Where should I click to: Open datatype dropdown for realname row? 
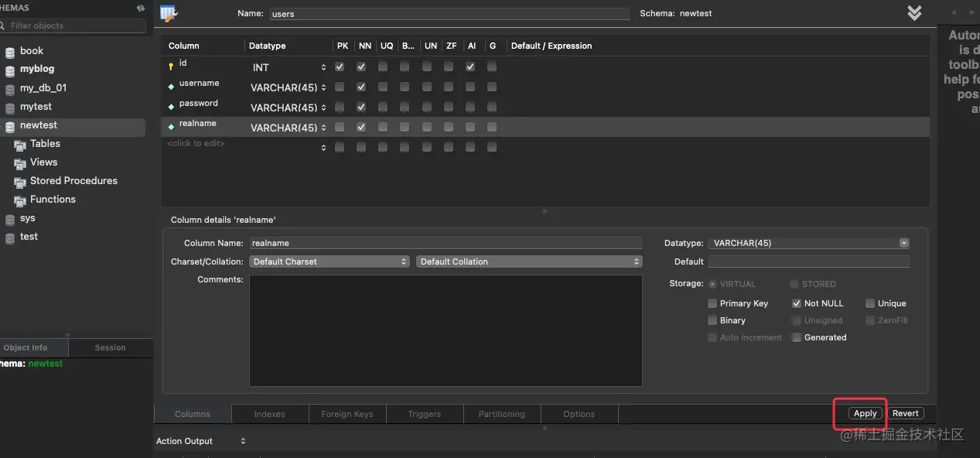point(323,128)
